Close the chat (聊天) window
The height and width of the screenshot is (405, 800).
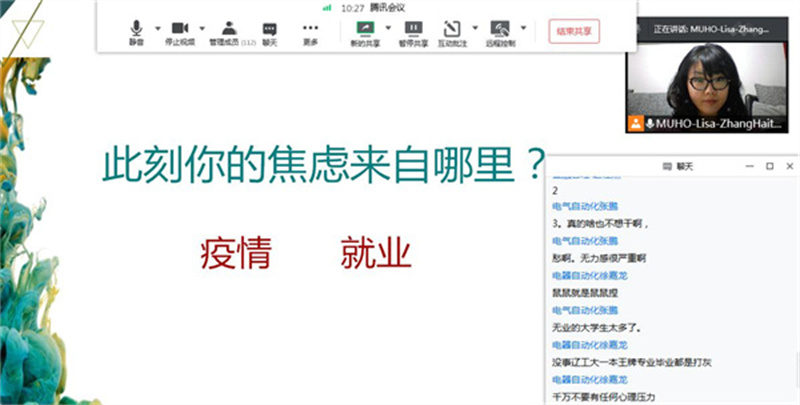(788, 165)
